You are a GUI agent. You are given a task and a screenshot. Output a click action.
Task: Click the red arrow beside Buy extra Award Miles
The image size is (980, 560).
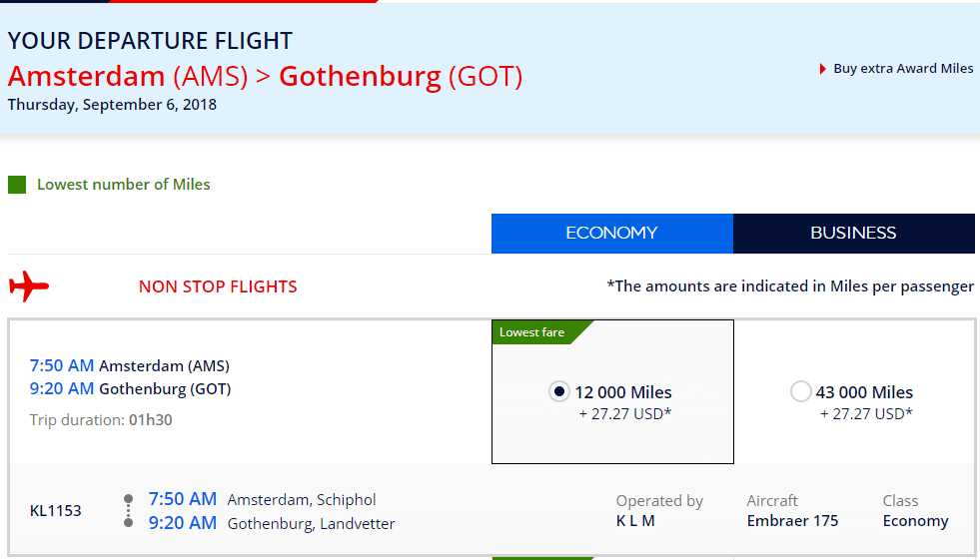click(823, 69)
